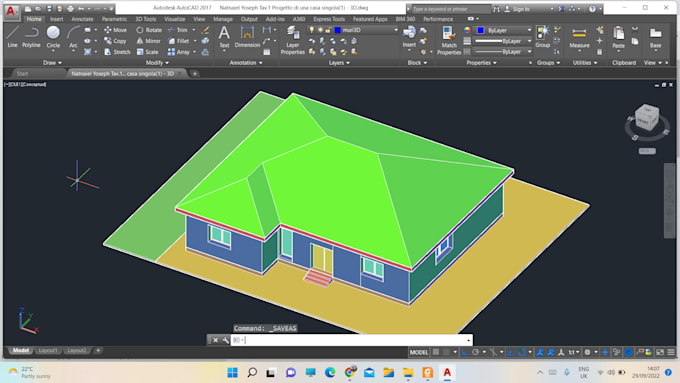The width and height of the screenshot is (680, 383).
Task: Click the blue object color swatch
Action: click(x=481, y=30)
